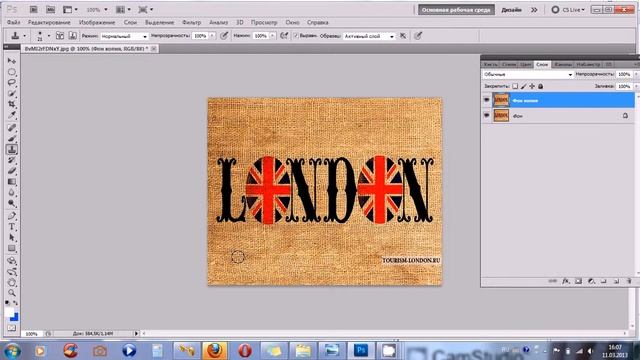Select the Pen tool
The width and height of the screenshot is (640, 360).
(11, 216)
